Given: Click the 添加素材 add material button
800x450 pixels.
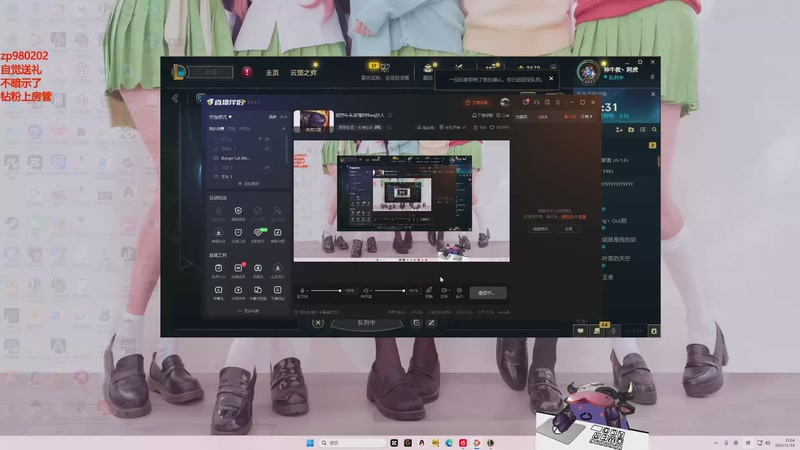Looking at the screenshot, I should coord(248,184).
